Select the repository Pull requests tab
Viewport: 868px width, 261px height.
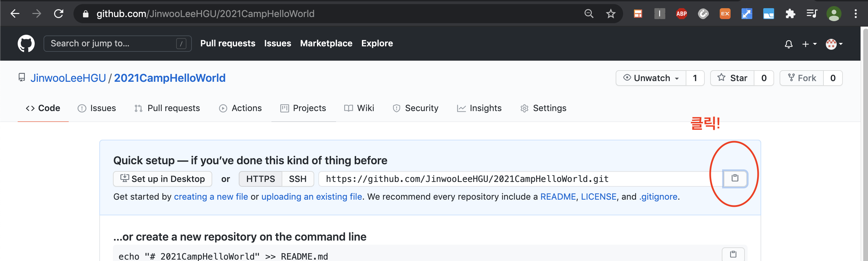pyautogui.click(x=167, y=108)
